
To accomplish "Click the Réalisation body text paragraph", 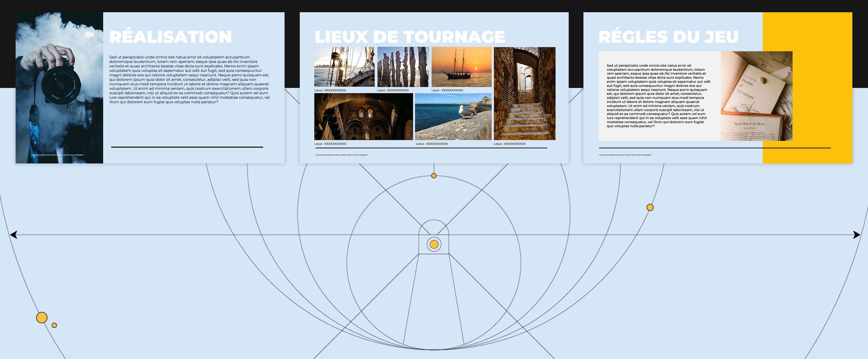I will tap(189, 80).
